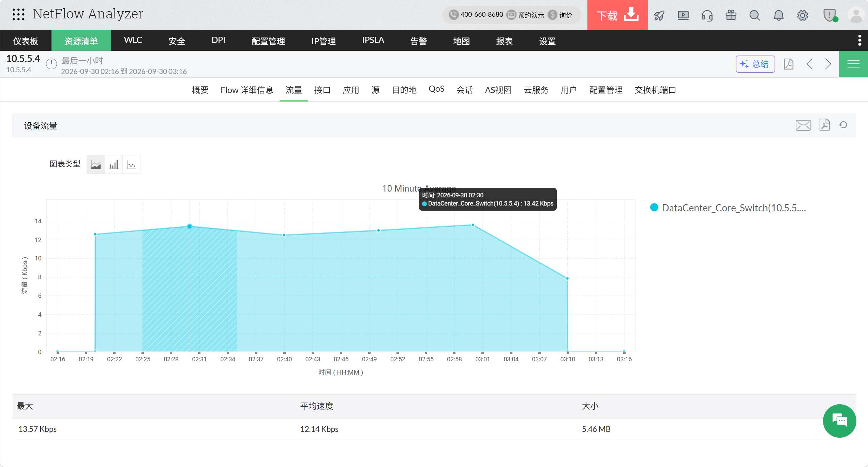
Task: Select bar chart type
Action: 114,165
